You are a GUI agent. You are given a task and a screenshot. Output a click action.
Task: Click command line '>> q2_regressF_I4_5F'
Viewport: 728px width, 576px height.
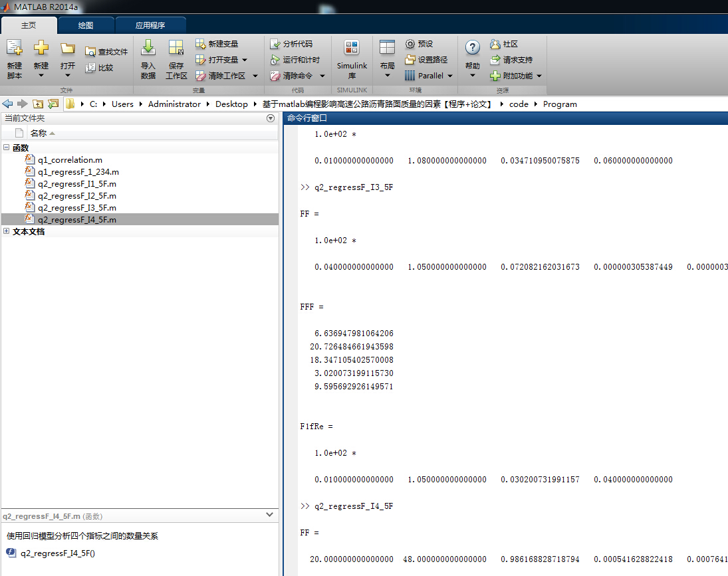346,506
